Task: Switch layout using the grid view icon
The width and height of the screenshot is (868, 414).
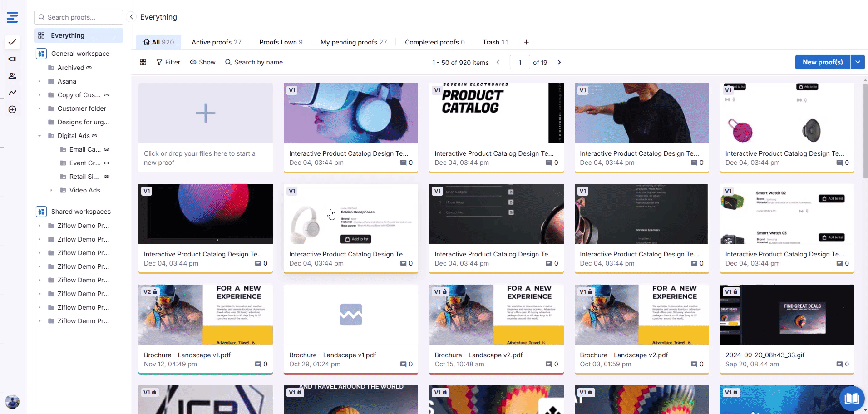Action: point(143,62)
